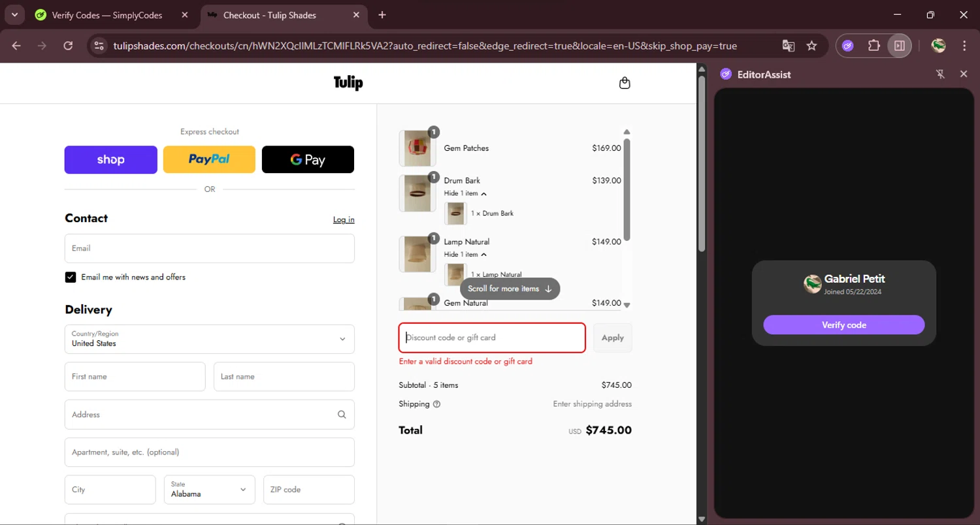Focus the ZIP code field
Image resolution: width=980 pixels, height=525 pixels.
tap(309, 489)
